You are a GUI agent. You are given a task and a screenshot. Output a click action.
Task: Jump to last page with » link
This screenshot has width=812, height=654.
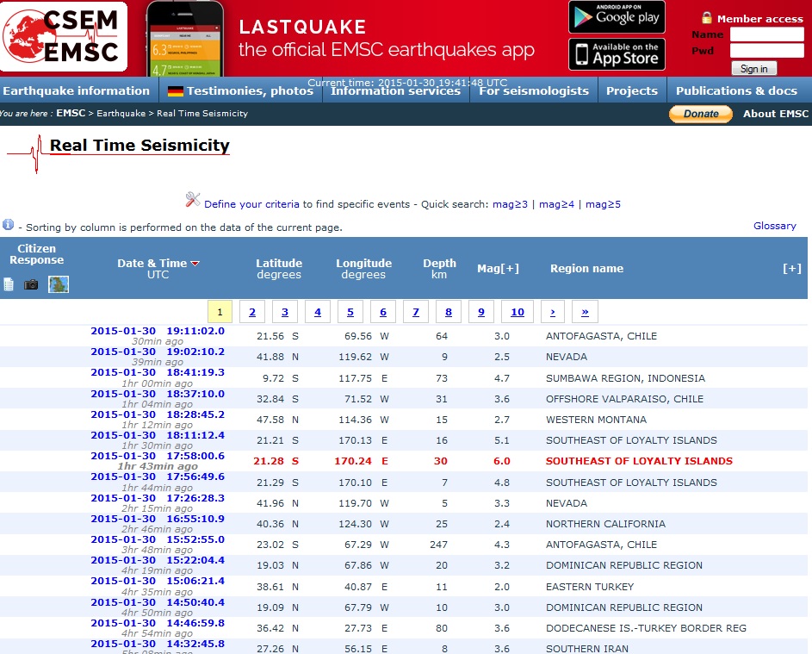tap(585, 312)
